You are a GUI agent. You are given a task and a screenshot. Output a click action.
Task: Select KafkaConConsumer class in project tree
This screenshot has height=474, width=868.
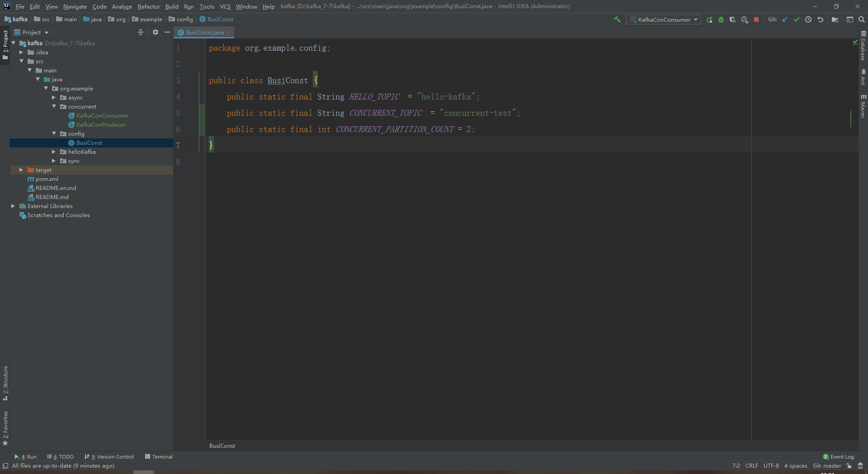click(102, 115)
